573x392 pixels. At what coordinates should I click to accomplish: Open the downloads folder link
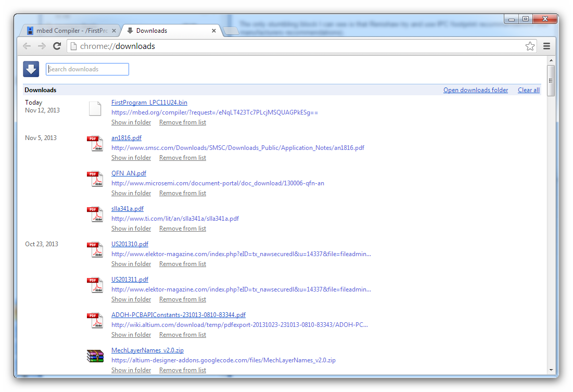point(475,90)
